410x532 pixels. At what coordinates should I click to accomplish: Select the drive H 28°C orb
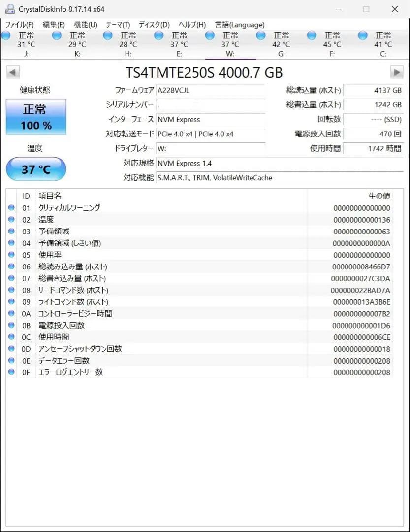(107, 35)
